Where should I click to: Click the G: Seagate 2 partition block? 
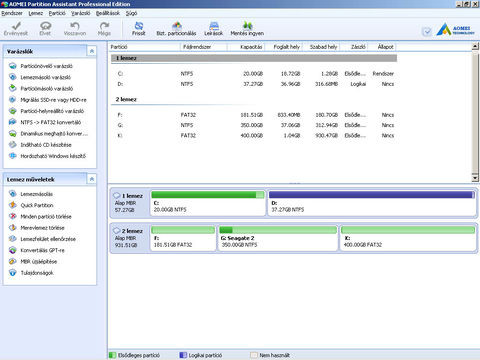(x=278, y=238)
